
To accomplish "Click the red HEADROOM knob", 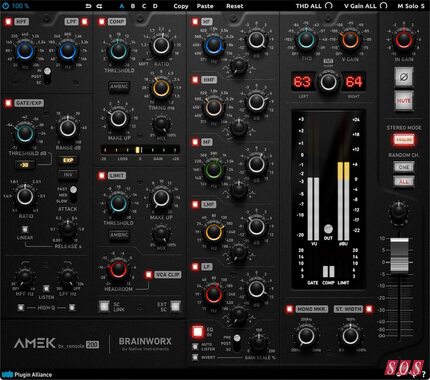I will tap(118, 269).
